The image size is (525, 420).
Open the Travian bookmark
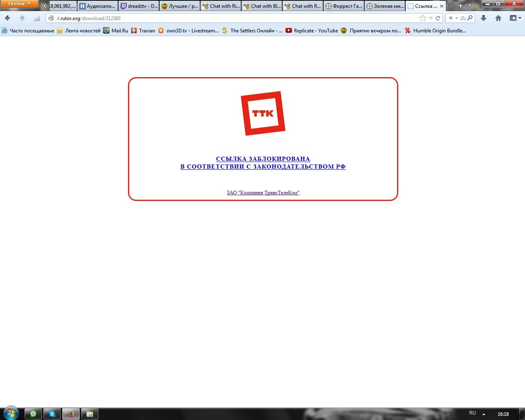(143, 30)
